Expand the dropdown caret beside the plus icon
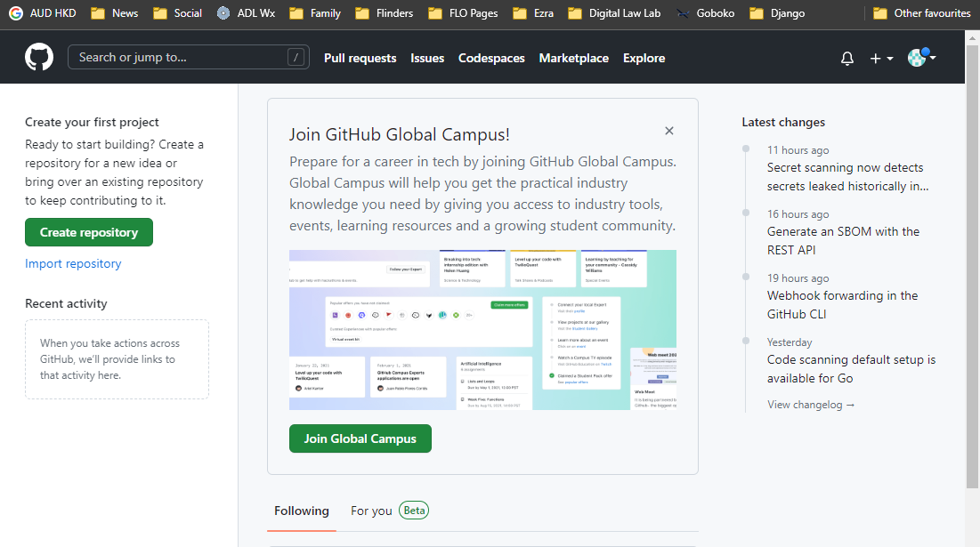Screen dimensions: 980x547 (x=888, y=57)
